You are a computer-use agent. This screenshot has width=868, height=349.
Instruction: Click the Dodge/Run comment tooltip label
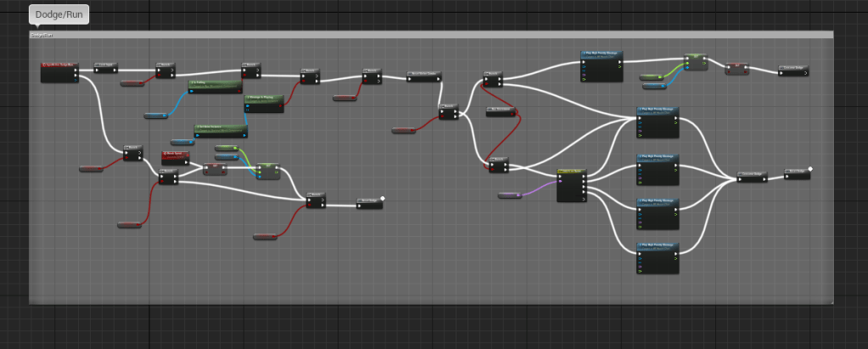click(59, 14)
